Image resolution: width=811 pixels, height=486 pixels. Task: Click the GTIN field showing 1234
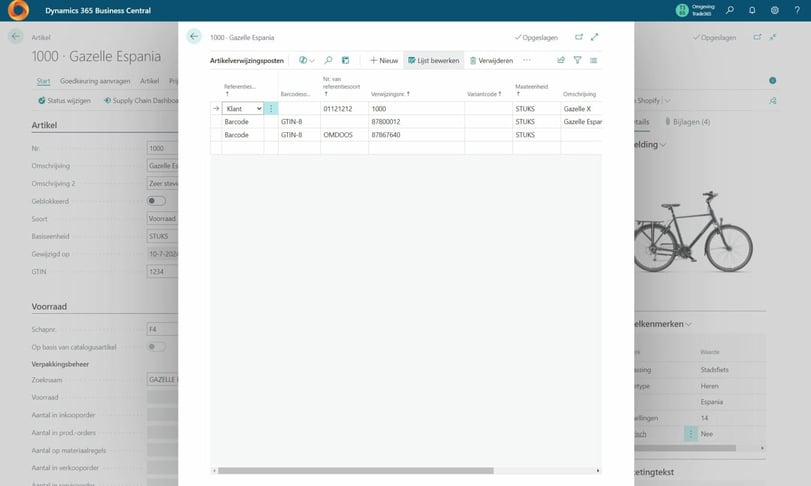(162, 271)
